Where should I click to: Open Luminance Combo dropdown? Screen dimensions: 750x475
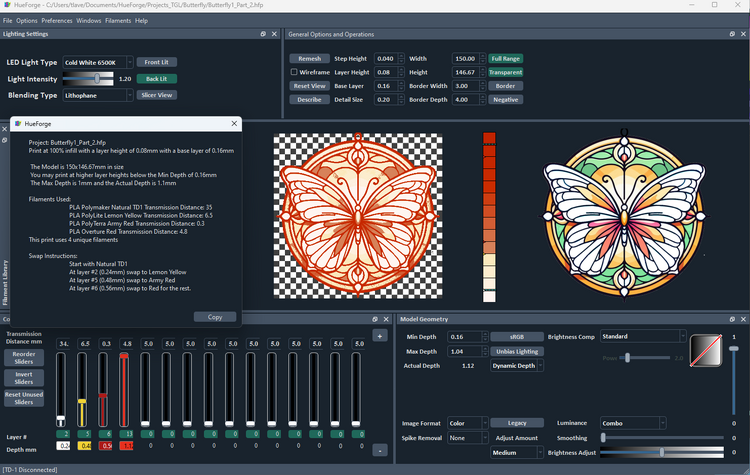point(633,423)
